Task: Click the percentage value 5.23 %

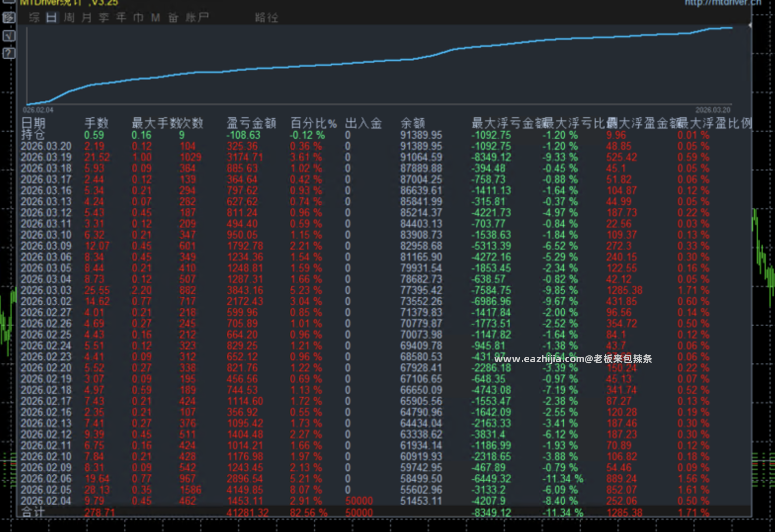Action: point(306,290)
